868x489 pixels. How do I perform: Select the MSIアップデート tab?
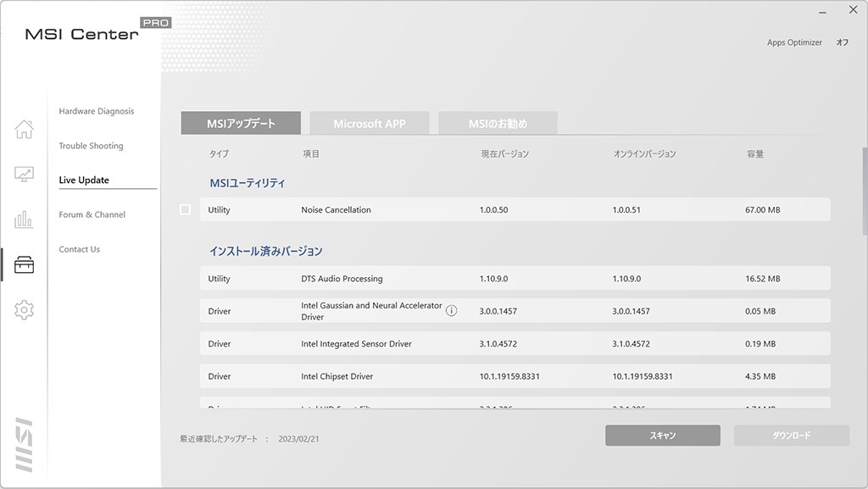point(241,124)
